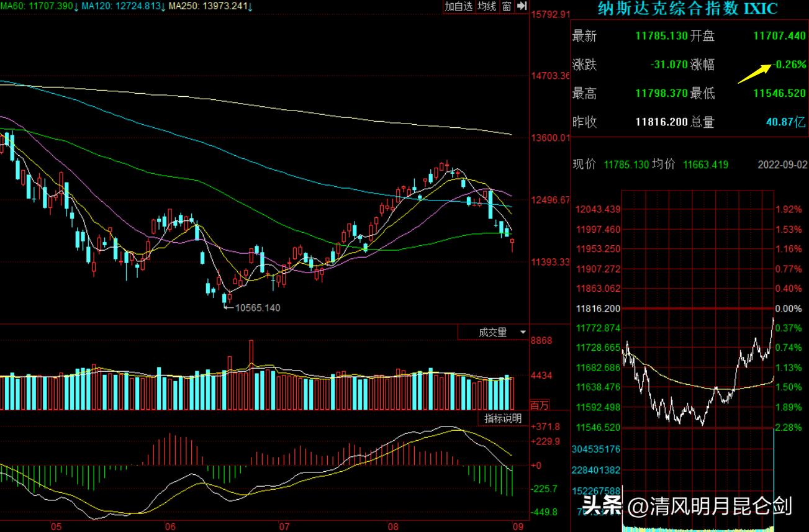The width and height of the screenshot is (809, 532).
Task: Click the collapse-panel arrow icon
Action: click(522, 6)
